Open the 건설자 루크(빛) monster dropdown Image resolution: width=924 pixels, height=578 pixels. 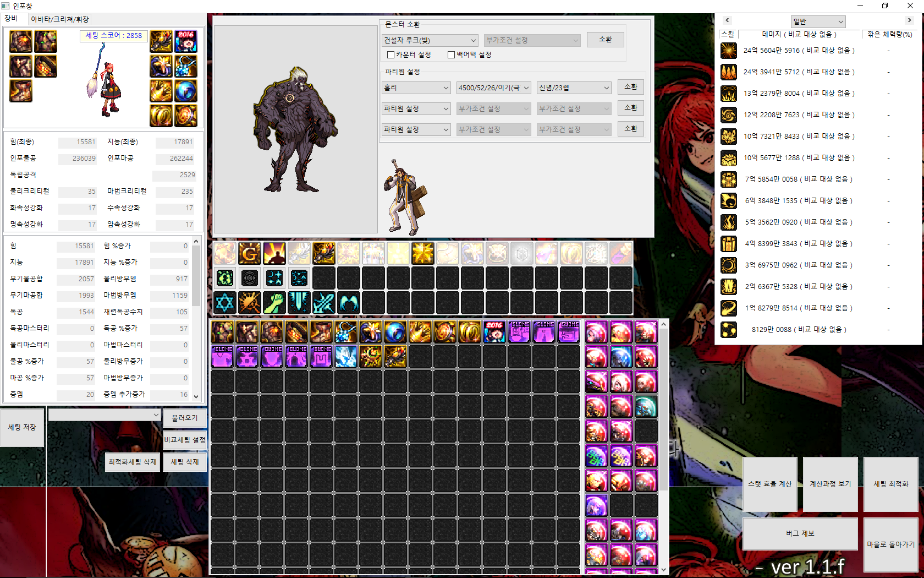click(430, 40)
